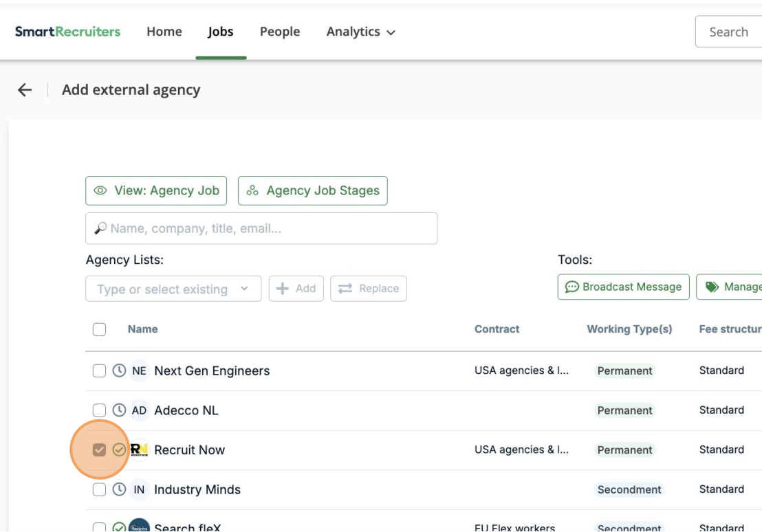
Task: Go back using the left arrow icon
Action: coord(25,90)
